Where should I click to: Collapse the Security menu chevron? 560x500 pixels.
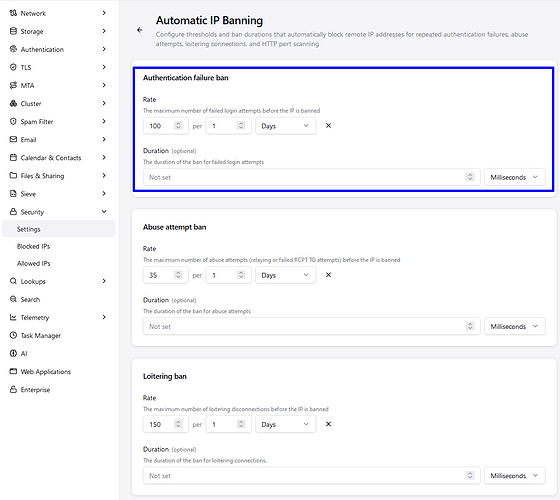104,212
